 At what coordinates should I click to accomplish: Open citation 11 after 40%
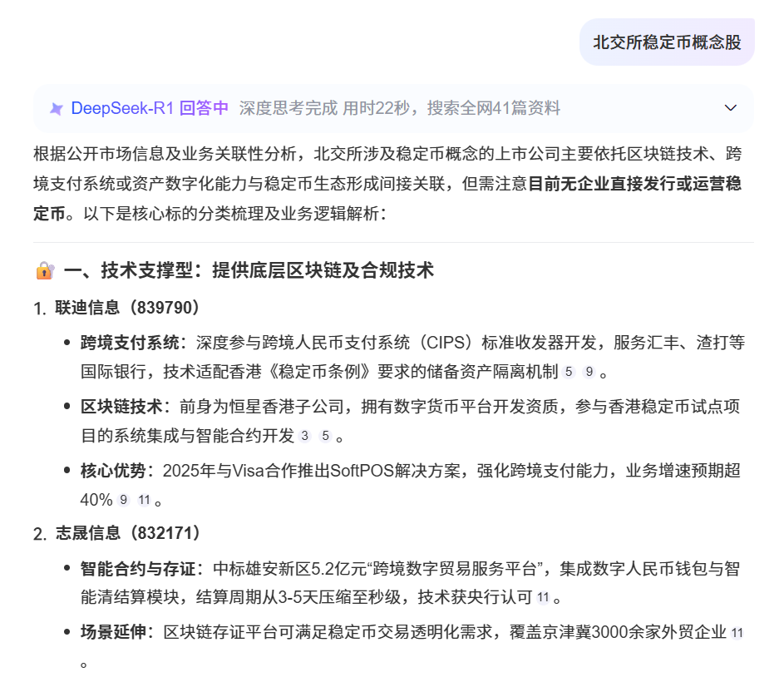click(x=144, y=500)
